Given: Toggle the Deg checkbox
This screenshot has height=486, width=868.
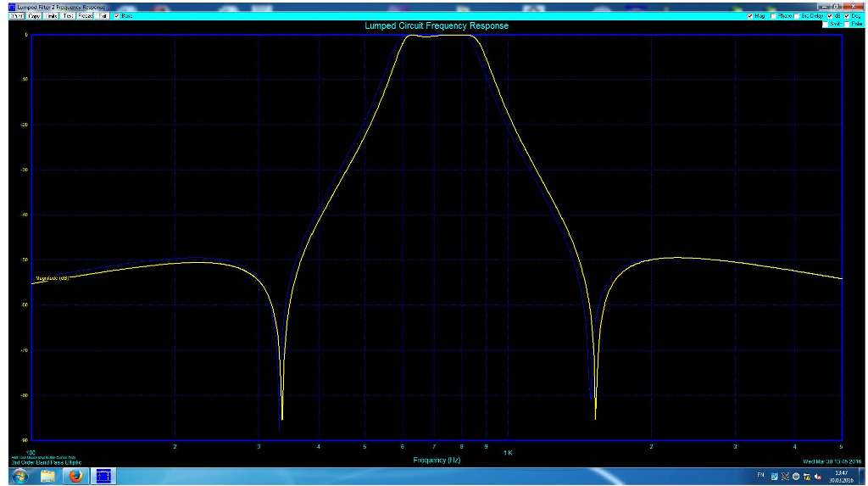Looking at the screenshot, I should [847, 16].
